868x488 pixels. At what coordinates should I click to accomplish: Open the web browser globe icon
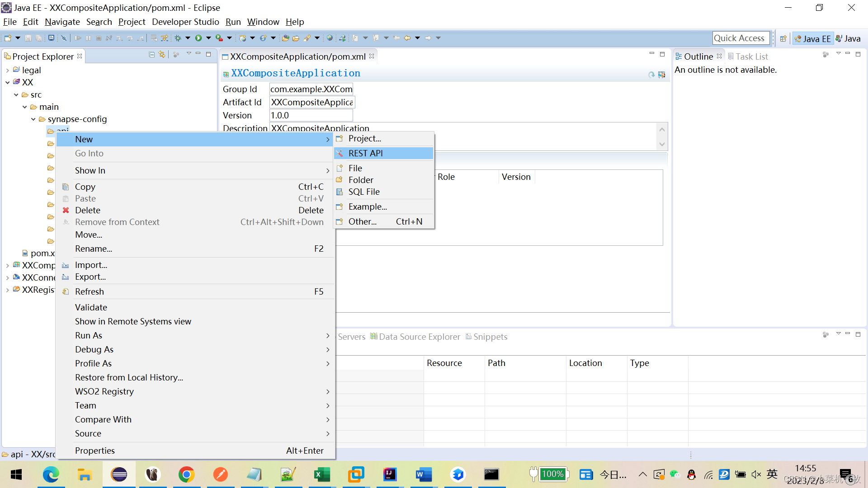pos(330,38)
